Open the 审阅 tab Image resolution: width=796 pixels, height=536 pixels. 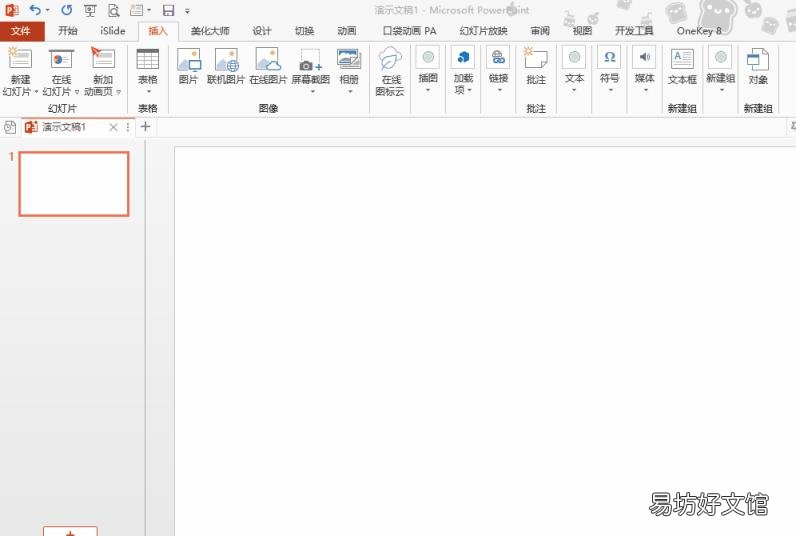(x=540, y=31)
